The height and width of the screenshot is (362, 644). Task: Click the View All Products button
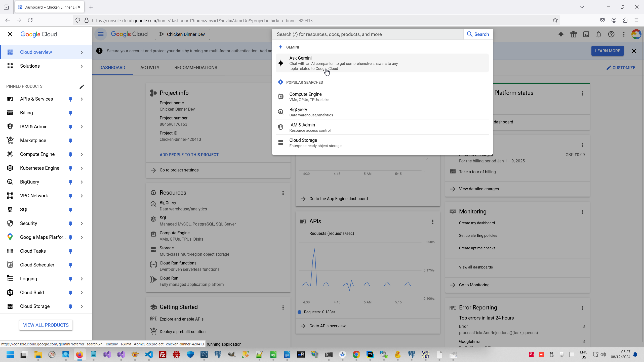coord(46,325)
